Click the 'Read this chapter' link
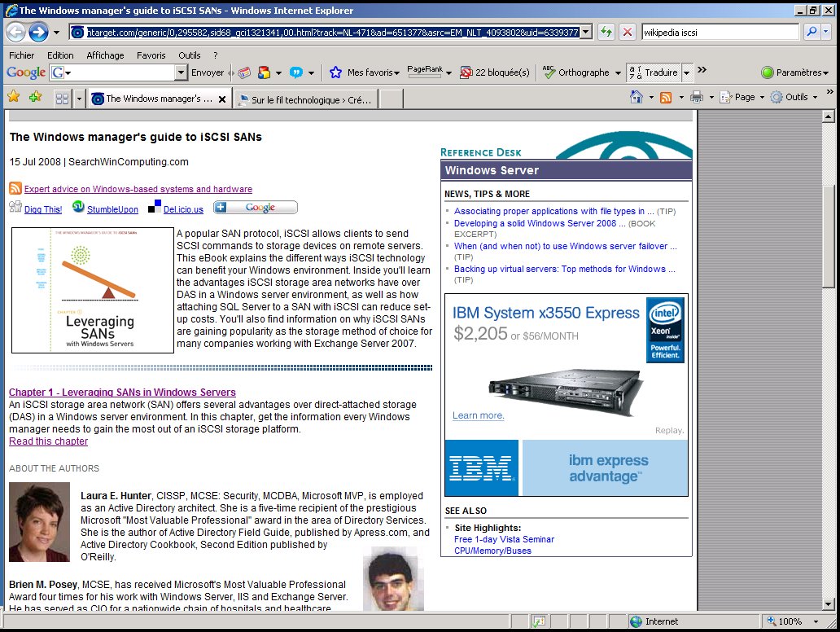 [x=48, y=441]
